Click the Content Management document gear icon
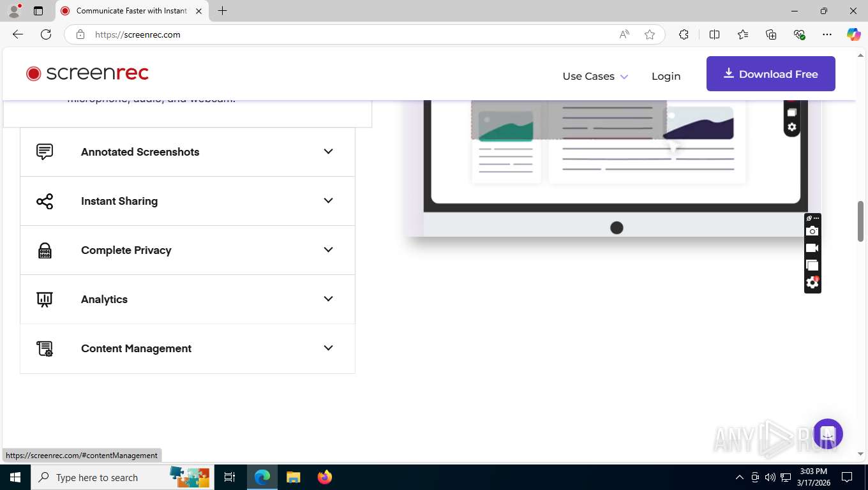Viewport: 868px width, 490px height. 45,348
